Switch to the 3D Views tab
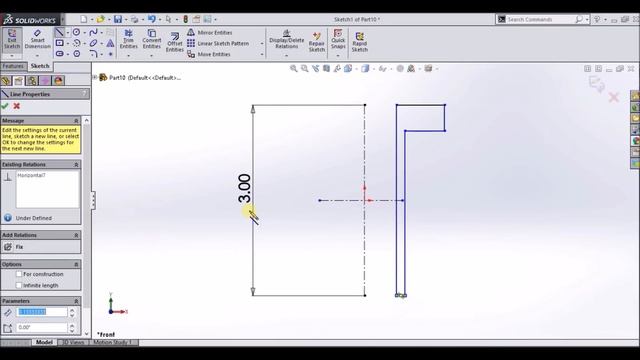 [x=73, y=342]
